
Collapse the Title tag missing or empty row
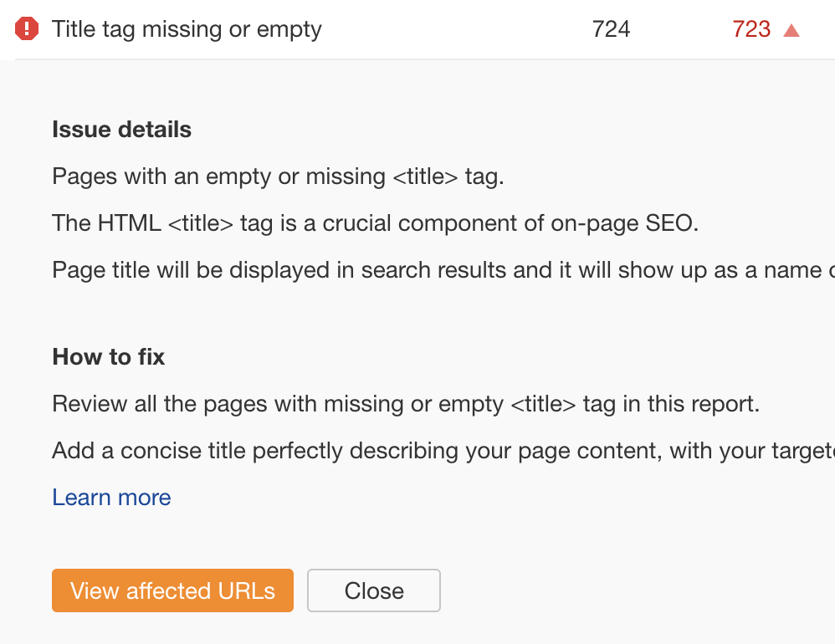(x=186, y=29)
